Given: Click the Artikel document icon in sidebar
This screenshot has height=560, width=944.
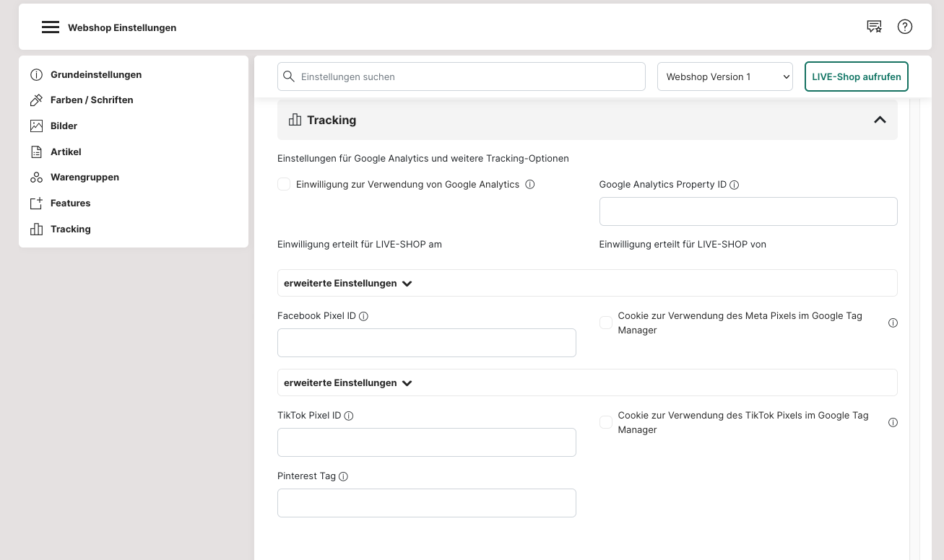Looking at the screenshot, I should click(36, 152).
